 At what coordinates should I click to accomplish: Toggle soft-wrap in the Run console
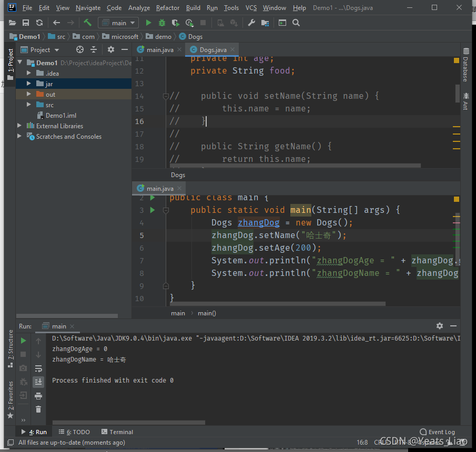pyautogui.click(x=38, y=368)
